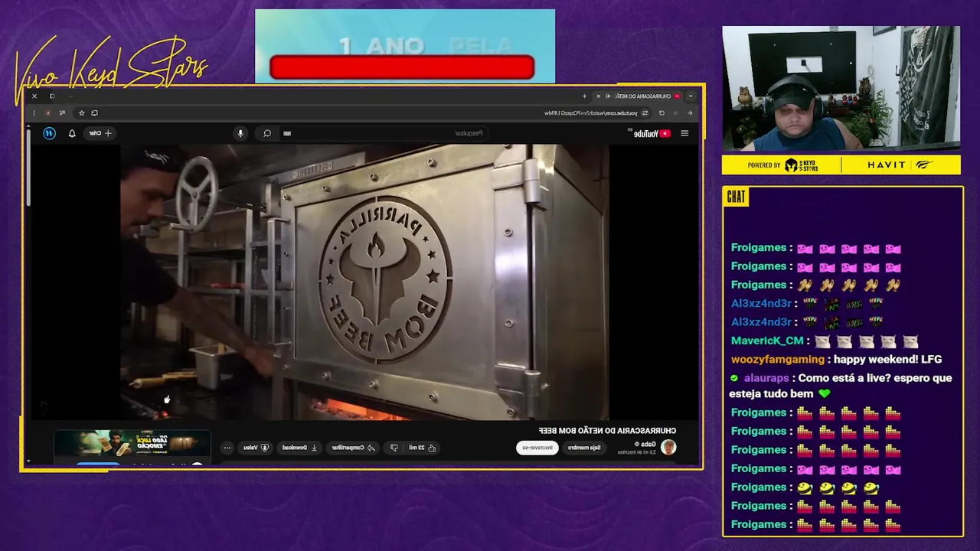This screenshot has height=551, width=980.
Task: Click the video title CHURRASCARIA DO NETÃO BOM BEEF
Action: point(607,431)
